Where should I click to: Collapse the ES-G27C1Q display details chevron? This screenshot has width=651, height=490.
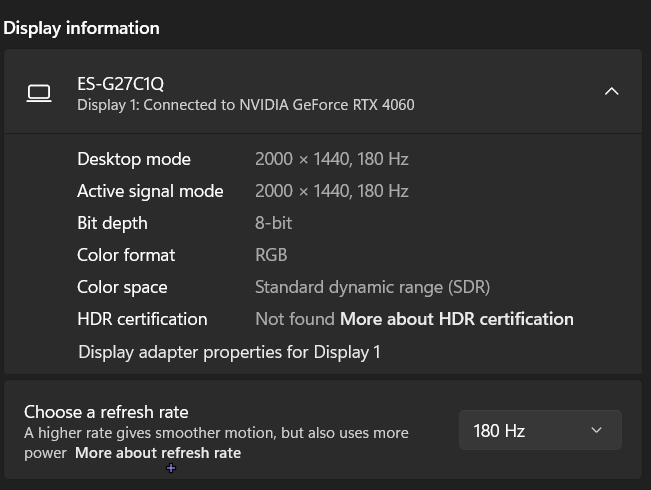(611, 91)
